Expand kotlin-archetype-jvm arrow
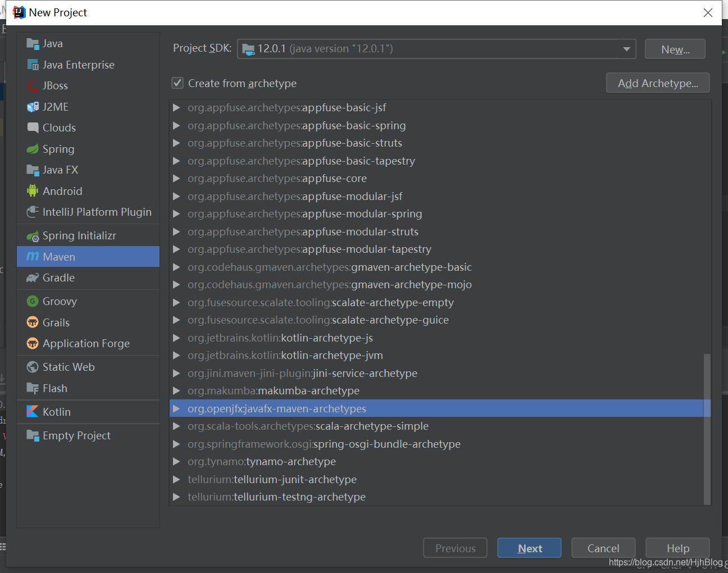 tap(176, 355)
